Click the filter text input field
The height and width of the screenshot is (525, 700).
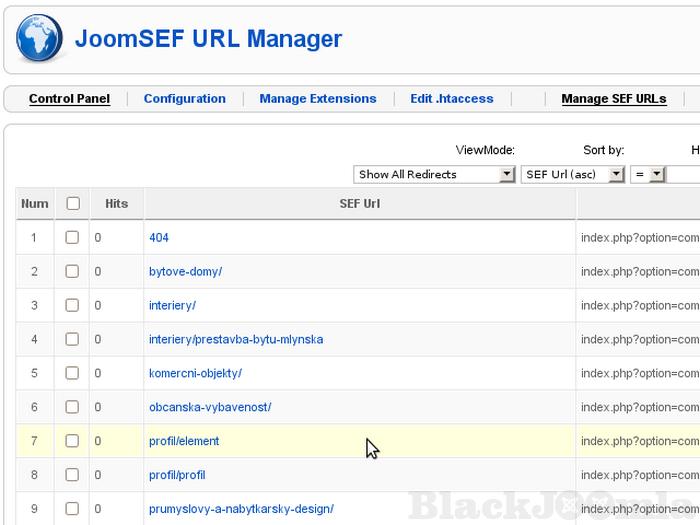[684, 174]
